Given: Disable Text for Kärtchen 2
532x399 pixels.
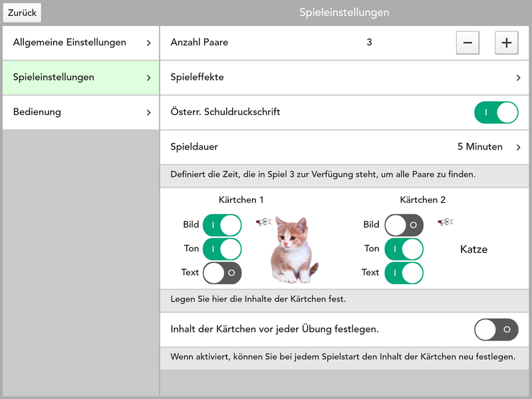Looking at the screenshot, I should tap(403, 273).
